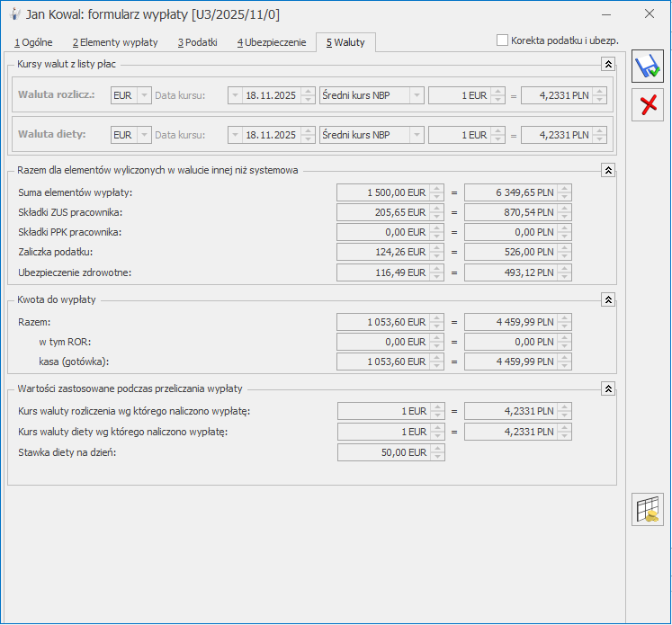Screen dimensions: 672x625
Task: Collapse Razem dla elementów wyliczonych section
Action: (608, 170)
